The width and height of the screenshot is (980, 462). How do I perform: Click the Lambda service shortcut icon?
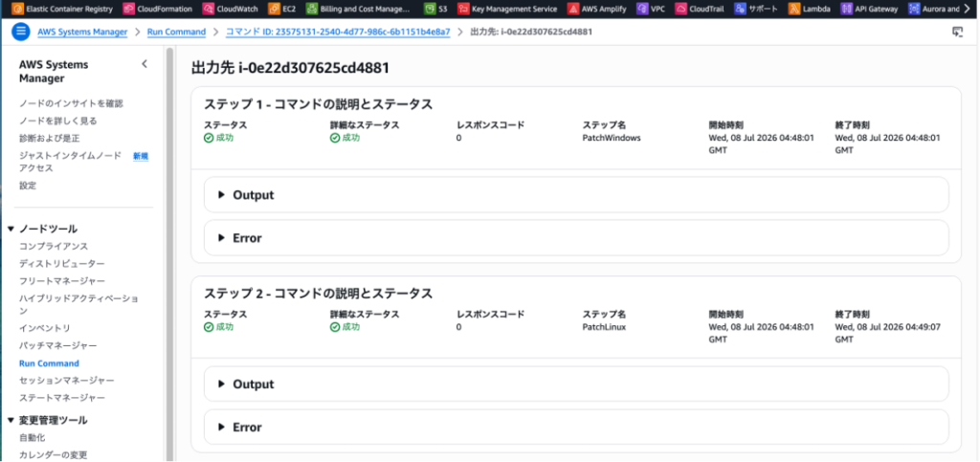(793, 9)
